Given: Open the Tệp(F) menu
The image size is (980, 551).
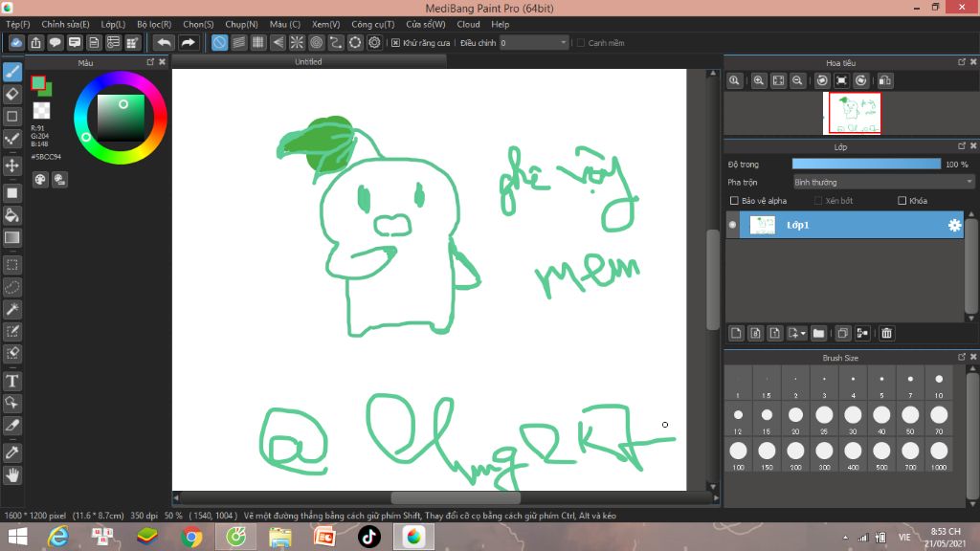Looking at the screenshot, I should tap(18, 24).
